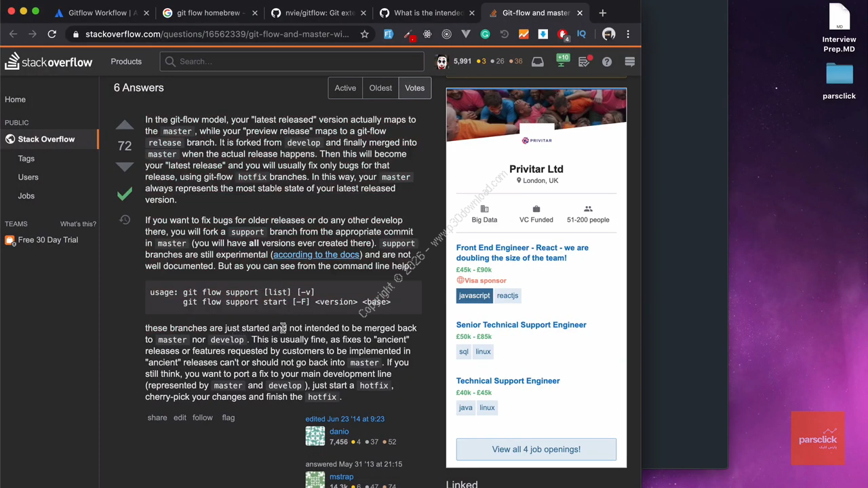Upvote the answer with 72 votes
This screenshot has height=488, width=868.
[124, 125]
